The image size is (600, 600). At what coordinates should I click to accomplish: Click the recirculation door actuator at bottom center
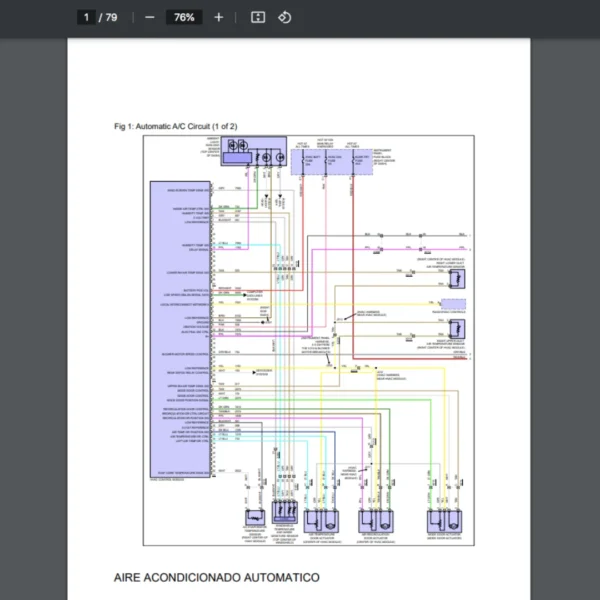coord(375,520)
